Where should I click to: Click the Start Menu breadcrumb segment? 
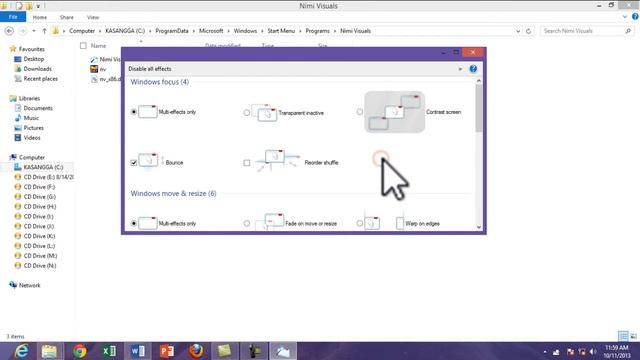tap(281, 31)
